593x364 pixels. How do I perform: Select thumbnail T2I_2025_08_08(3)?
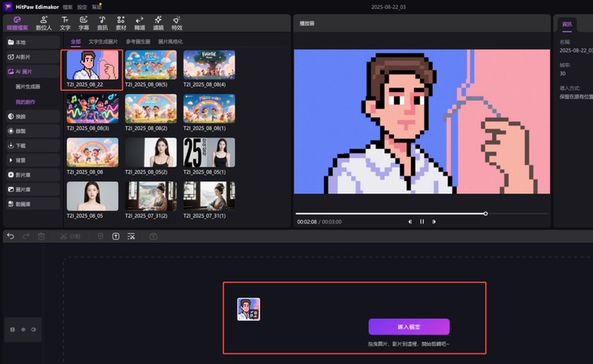[x=92, y=109]
